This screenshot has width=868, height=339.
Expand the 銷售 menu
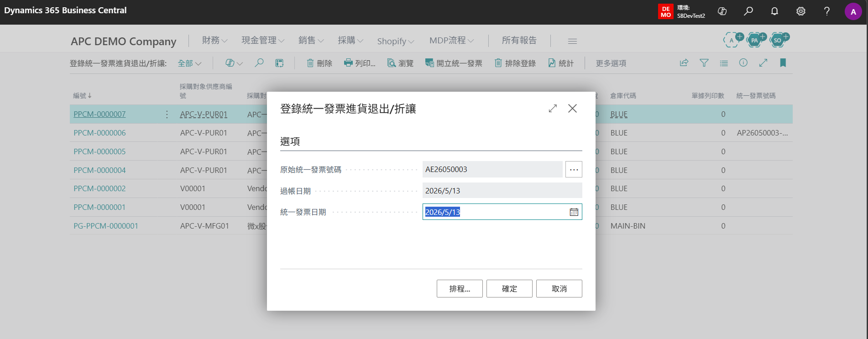pos(311,41)
